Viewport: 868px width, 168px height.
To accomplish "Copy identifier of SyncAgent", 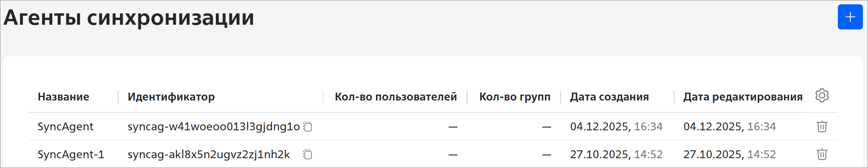I will coord(308,127).
